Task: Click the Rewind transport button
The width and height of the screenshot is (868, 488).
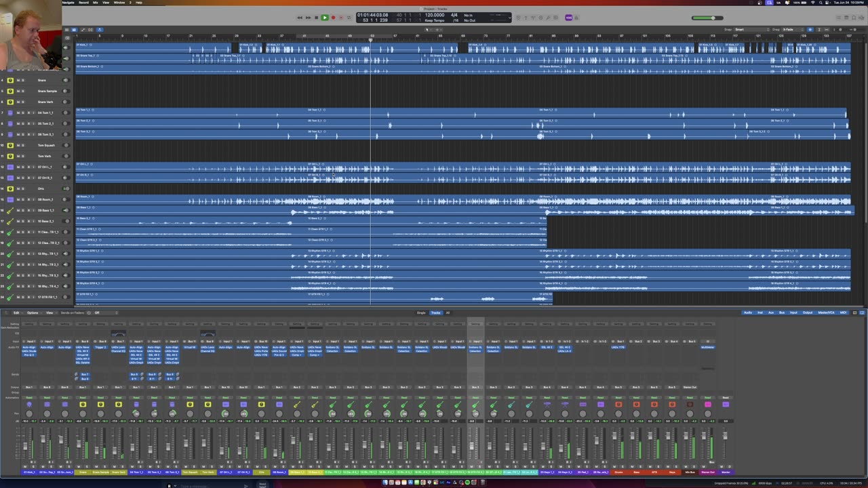Action: [300, 18]
